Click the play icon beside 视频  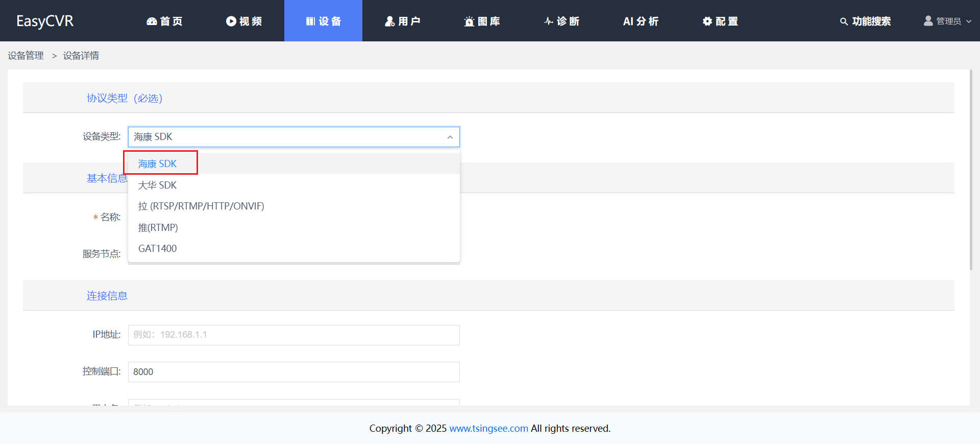[x=231, y=21]
